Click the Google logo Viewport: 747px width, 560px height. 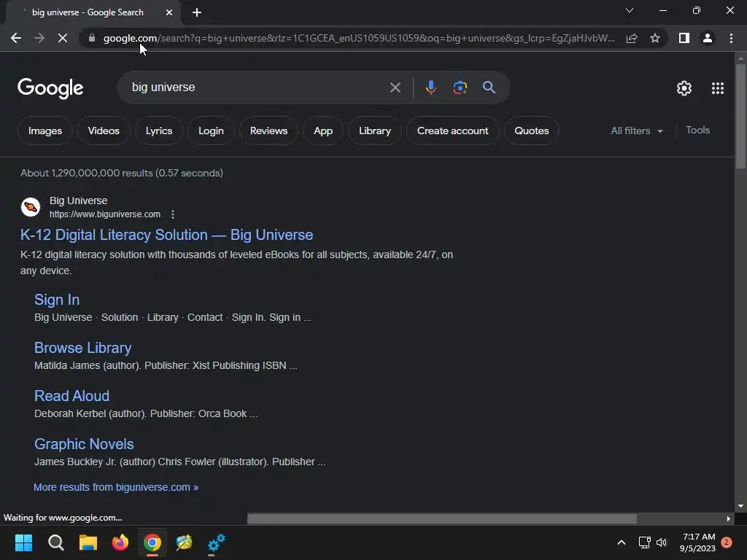(x=50, y=88)
